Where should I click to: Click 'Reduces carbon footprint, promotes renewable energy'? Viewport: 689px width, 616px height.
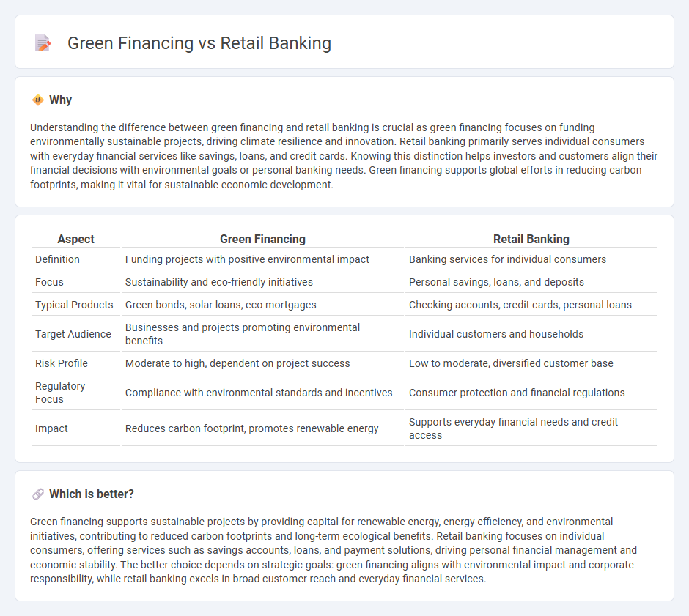tap(252, 428)
